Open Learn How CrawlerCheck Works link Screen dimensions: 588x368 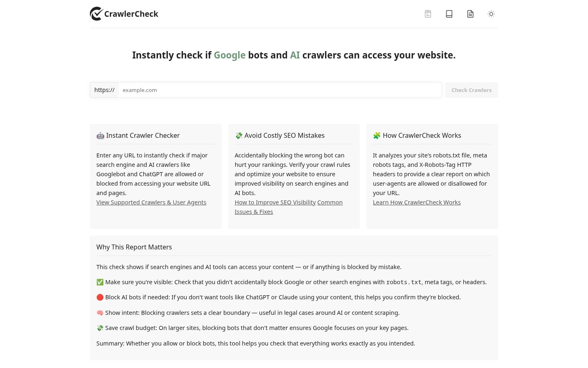[416, 202]
